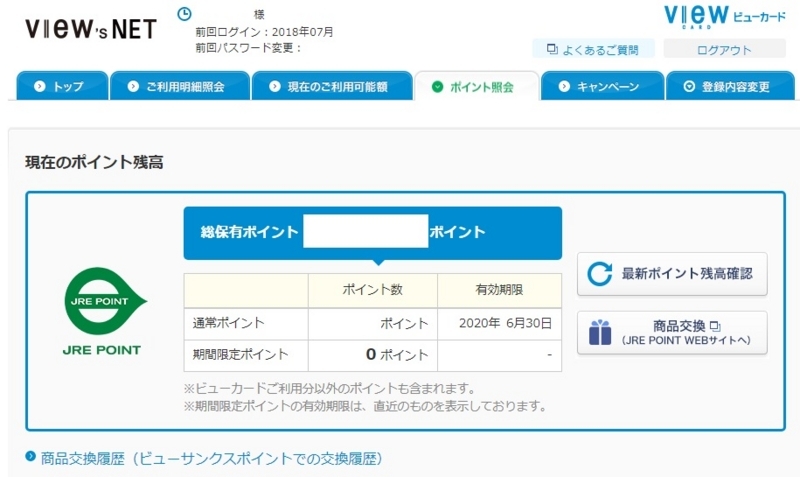Open 商品交換 JRE POINT WEB site button
Viewport: 800px width, 477px height.
tap(672, 333)
